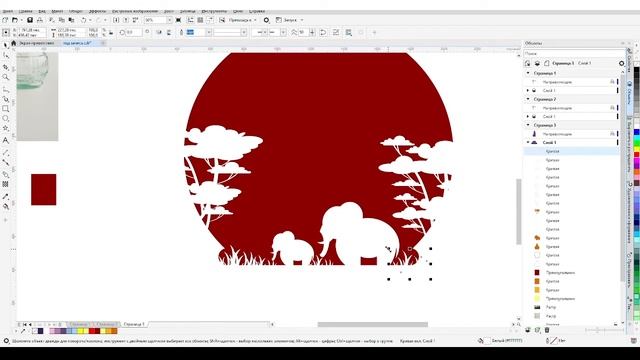Select the Zoom tool magnifier
Screen dimensions: 640x360
pyautogui.click(x=5, y=77)
